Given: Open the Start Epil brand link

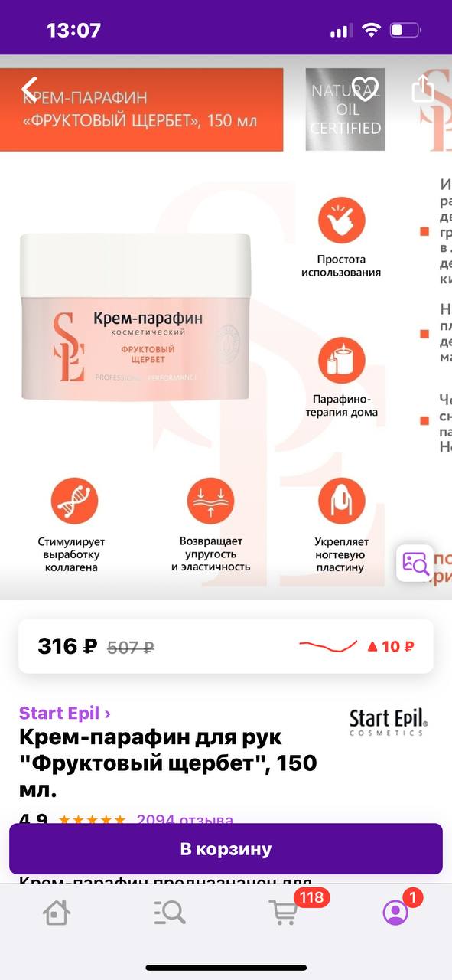Looking at the screenshot, I should click(x=60, y=713).
